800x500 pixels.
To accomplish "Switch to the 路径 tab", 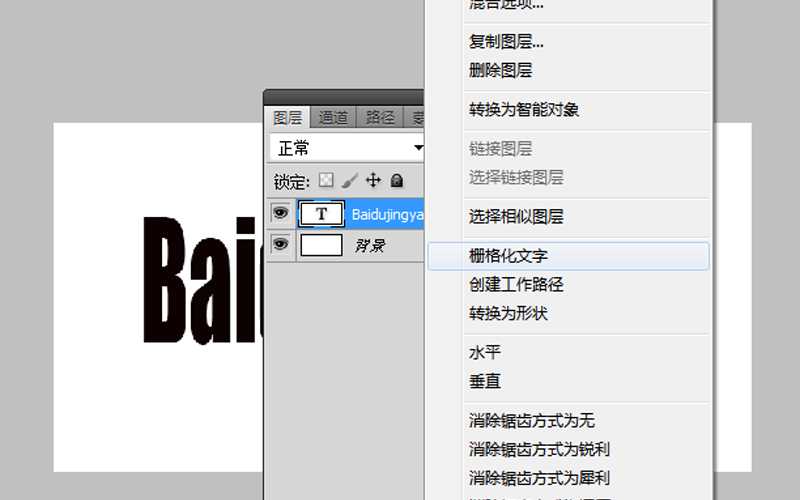I will (x=380, y=118).
